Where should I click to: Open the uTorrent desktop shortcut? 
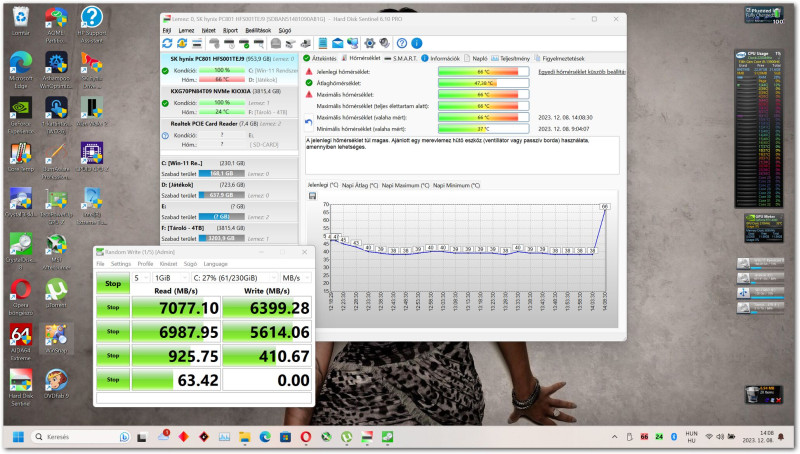pyautogui.click(x=56, y=293)
